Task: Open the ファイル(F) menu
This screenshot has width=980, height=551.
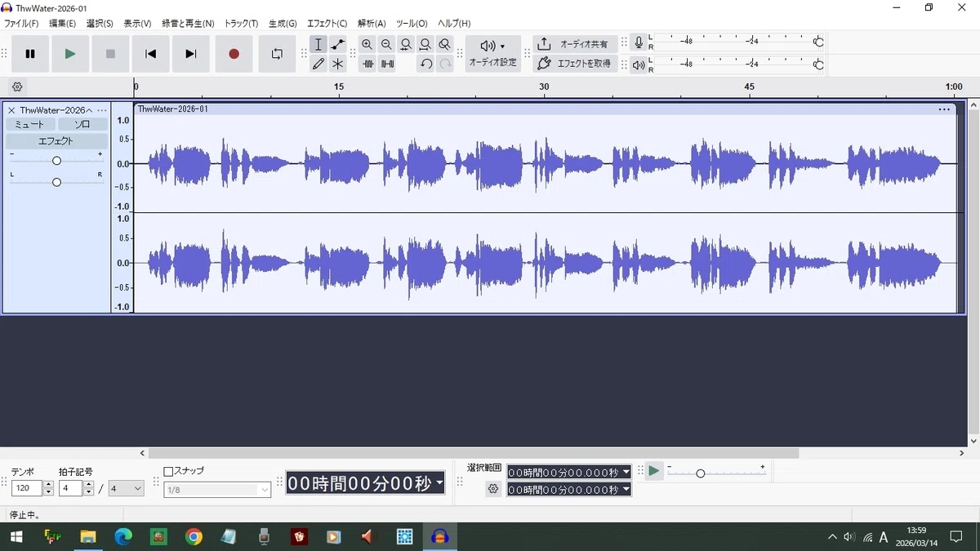Action: [x=21, y=24]
